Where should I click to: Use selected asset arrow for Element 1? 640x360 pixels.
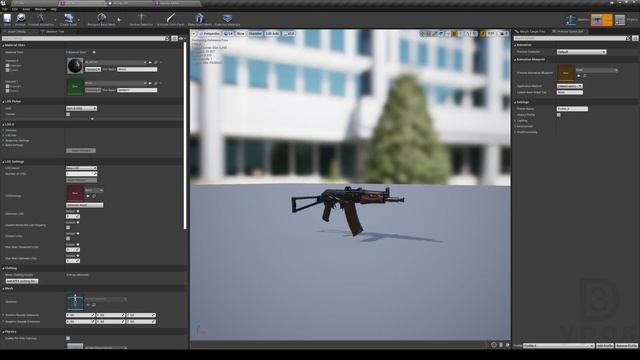click(x=150, y=83)
